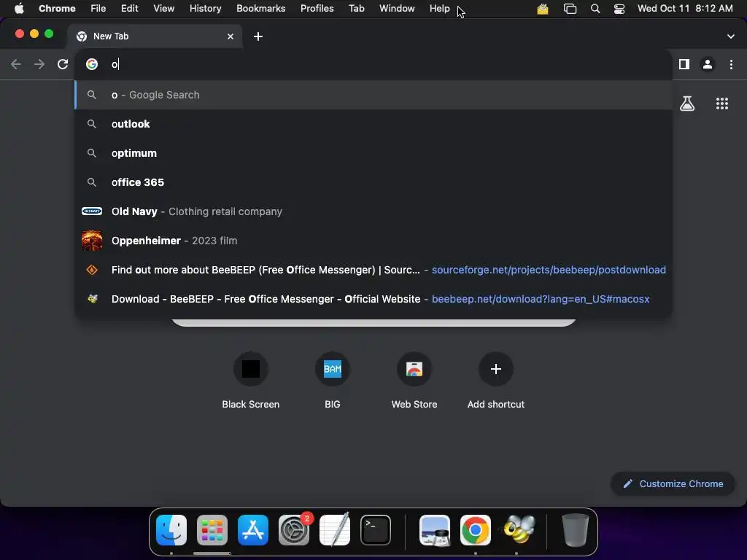Image resolution: width=747 pixels, height=560 pixels.
Task: Open the Bookmarks menu
Action: pyautogui.click(x=261, y=9)
